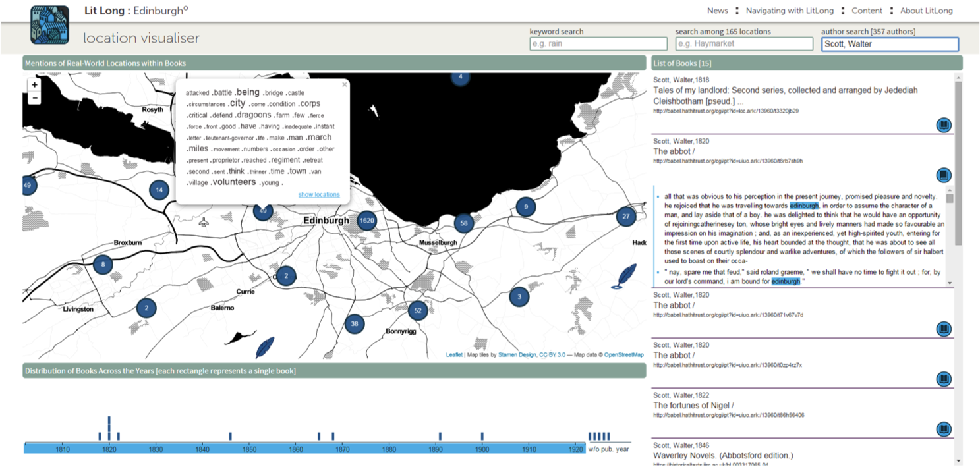Click the 'Waverley Novels. (Abbotsford edition.)' title
Viewport: 980px width, 467px height.
pyautogui.click(x=723, y=455)
